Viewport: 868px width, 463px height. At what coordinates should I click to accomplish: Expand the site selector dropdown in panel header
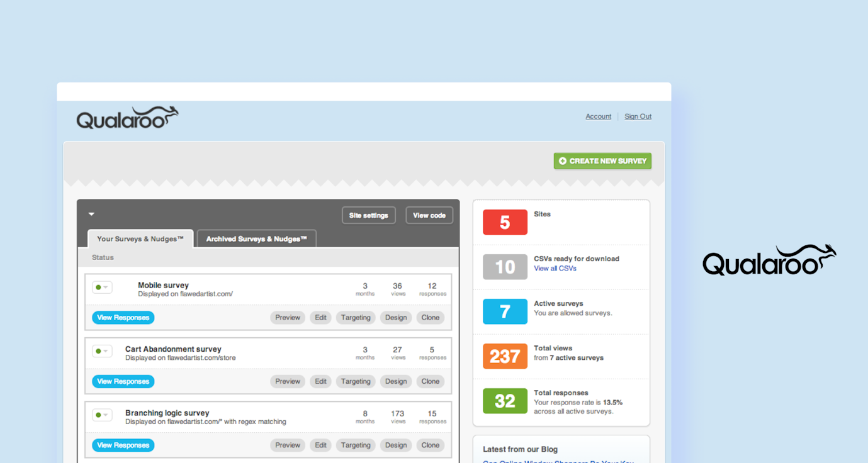point(91,214)
